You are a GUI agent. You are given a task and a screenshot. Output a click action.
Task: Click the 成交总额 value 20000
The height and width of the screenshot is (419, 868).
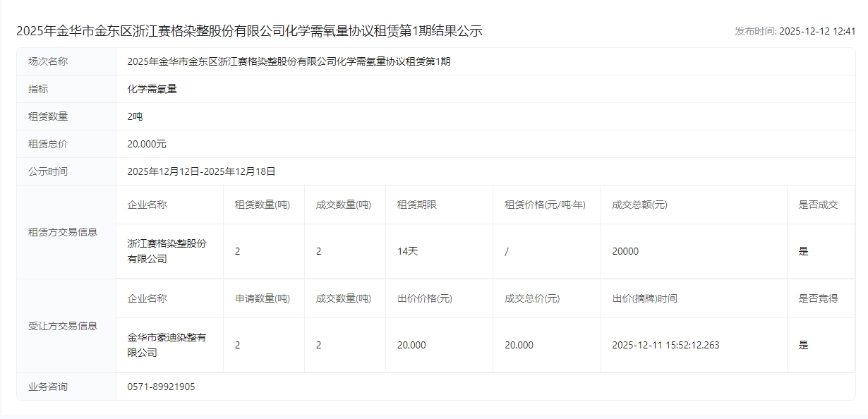tap(625, 251)
